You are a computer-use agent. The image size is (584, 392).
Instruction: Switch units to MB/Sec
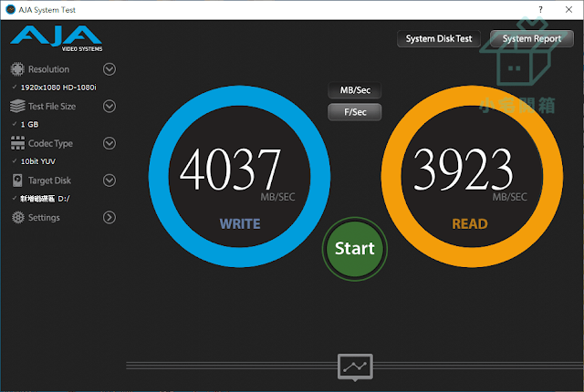click(355, 90)
